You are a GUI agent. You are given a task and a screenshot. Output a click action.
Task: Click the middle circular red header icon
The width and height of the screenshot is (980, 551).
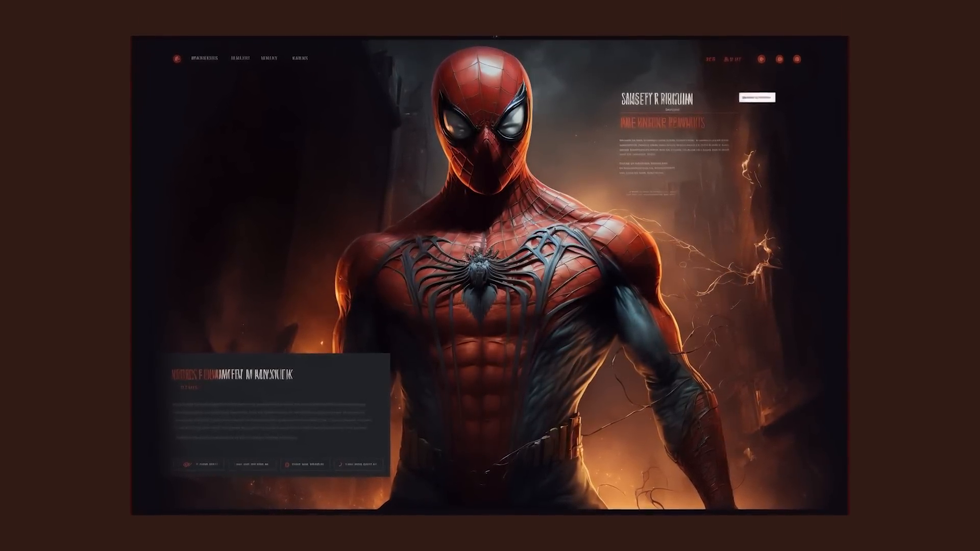[x=779, y=59]
